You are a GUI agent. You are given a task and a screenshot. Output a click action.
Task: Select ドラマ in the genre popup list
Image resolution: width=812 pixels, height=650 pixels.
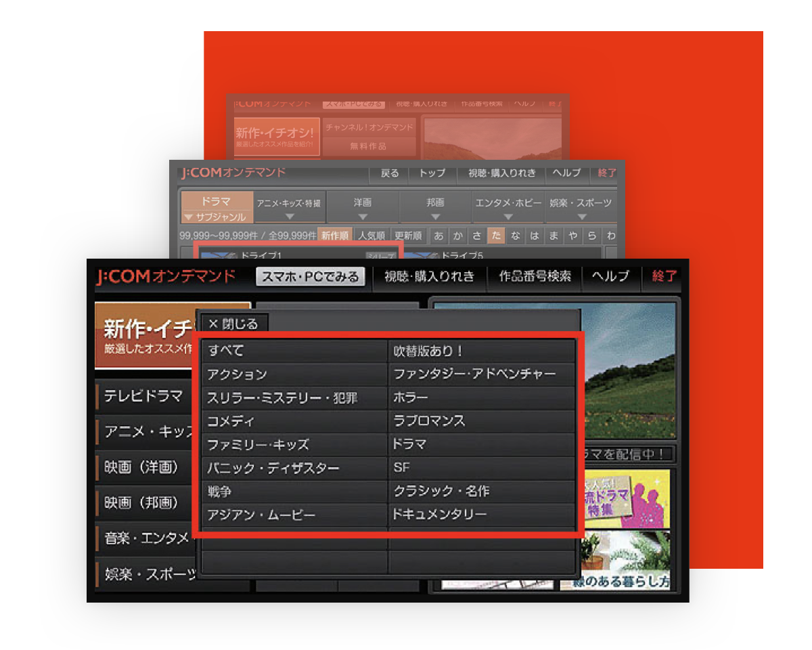click(482, 445)
